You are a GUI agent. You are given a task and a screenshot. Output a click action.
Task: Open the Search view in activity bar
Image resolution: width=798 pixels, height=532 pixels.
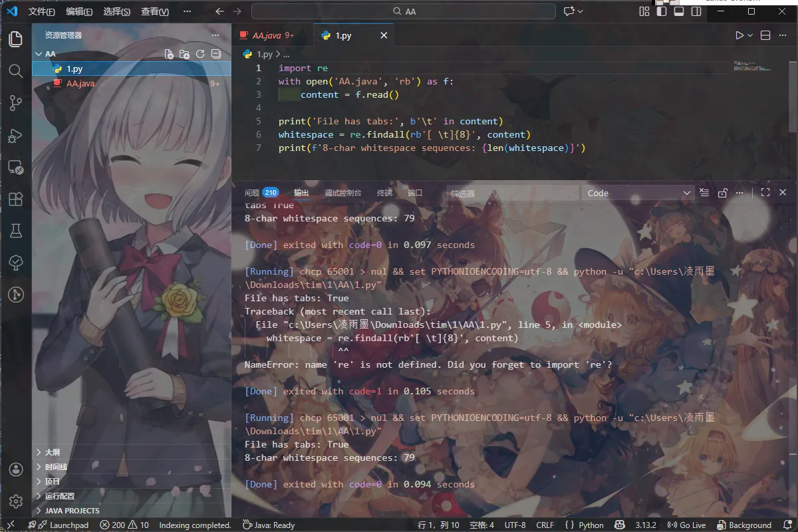16,71
